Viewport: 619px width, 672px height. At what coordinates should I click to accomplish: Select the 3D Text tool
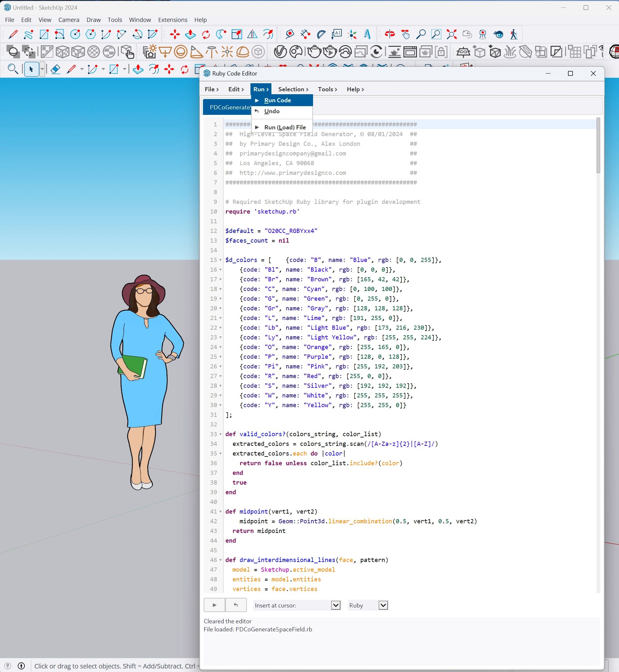click(368, 34)
